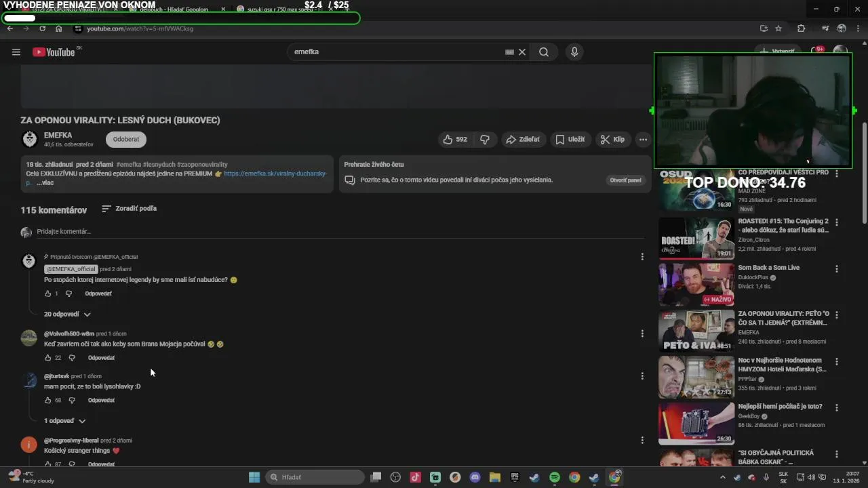Open the emefka.sk link in description
Viewport: 868px width, 488px height.
coord(275,174)
